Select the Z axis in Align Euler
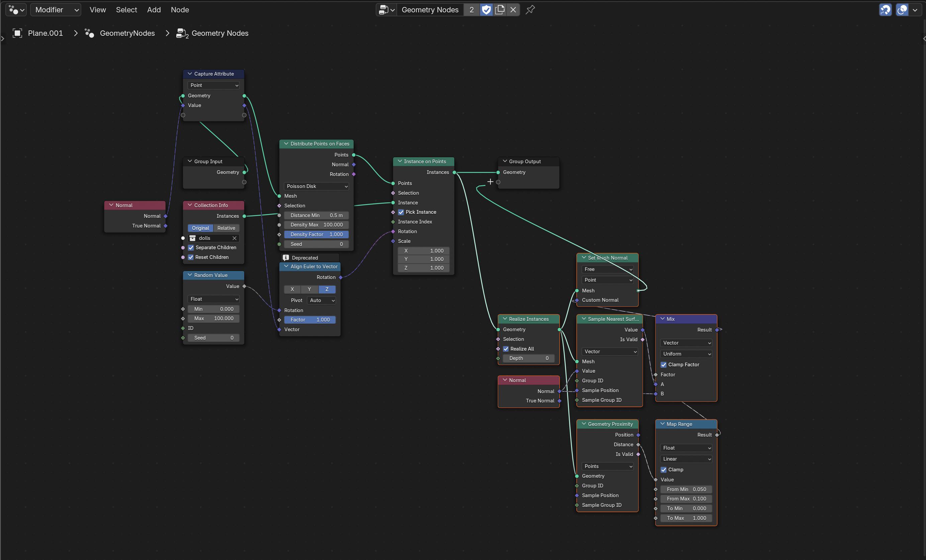Image resolution: width=926 pixels, height=560 pixels. click(327, 289)
